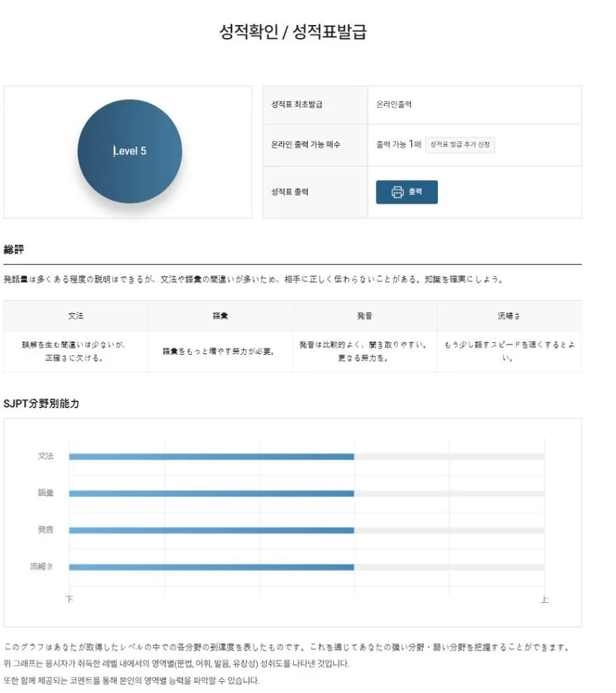The width and height of the screenshot is (616, 693).
Task: Click the 上 axis label on chart
Action: click(x=545, y=599)
